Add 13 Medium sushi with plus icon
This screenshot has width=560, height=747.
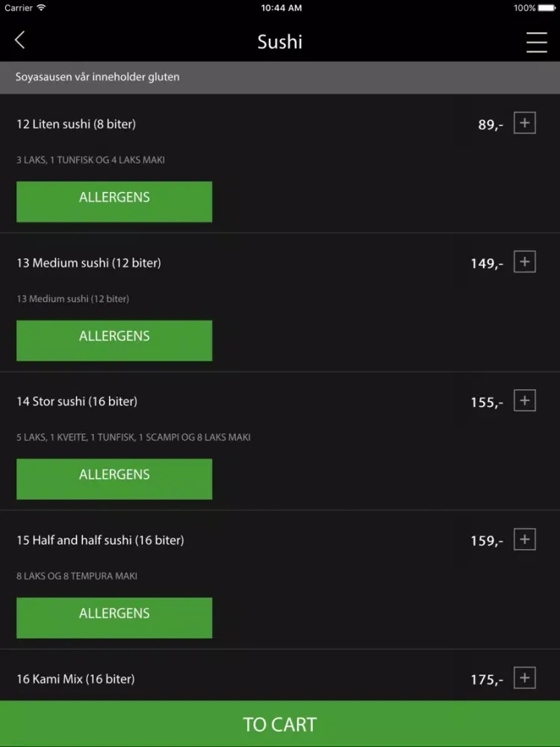click(524, 261)
